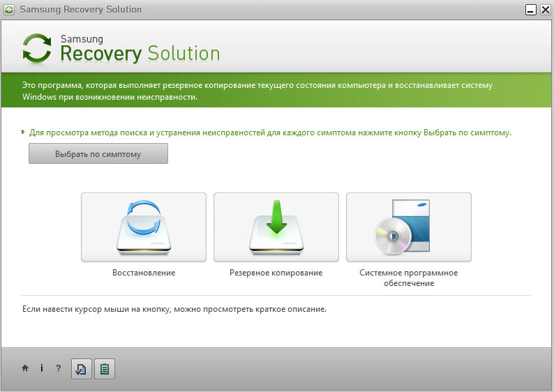
Task: Minimize the Samsung Recovery Solution window
Action: [531, 10]
